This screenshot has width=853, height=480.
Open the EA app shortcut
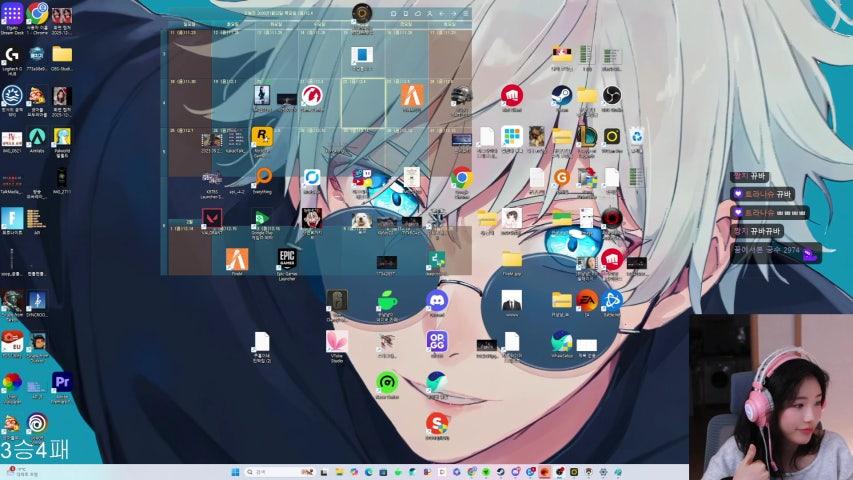click(587, 299)
